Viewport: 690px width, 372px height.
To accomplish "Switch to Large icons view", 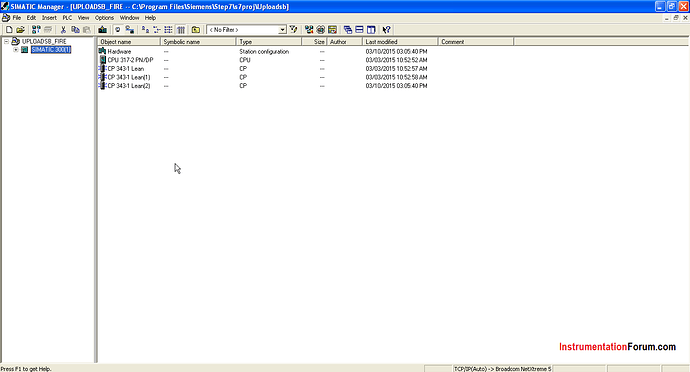I will coord(145,29).
